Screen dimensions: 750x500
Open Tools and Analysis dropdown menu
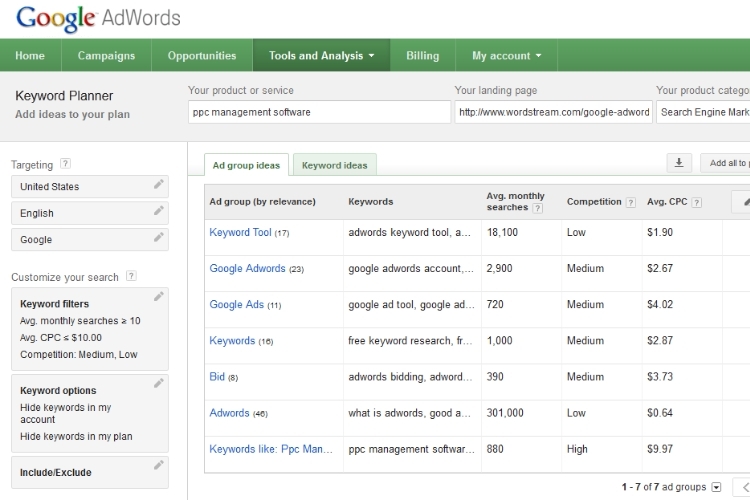(x=321, y=56)
